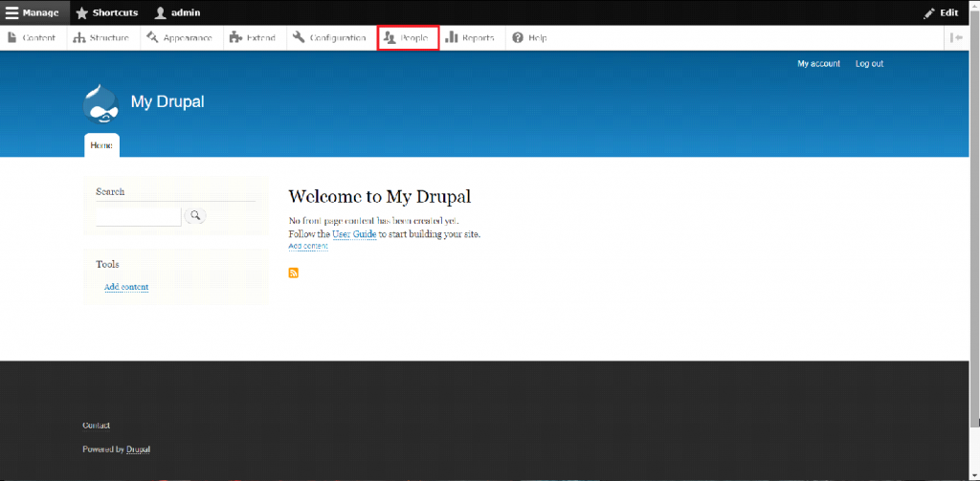
Task: Open the Reports menu
Action: coord(470,38)
